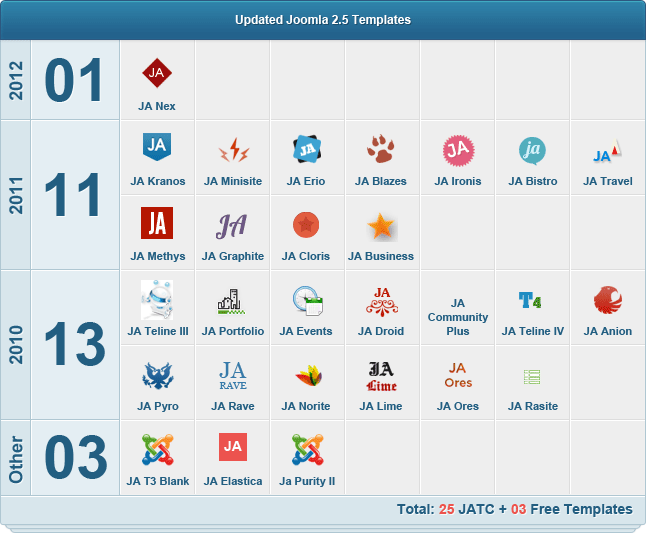This screenshot has width=646, height=533.
Task: Click the JA Erio label
Action: (x=306, y=181)
